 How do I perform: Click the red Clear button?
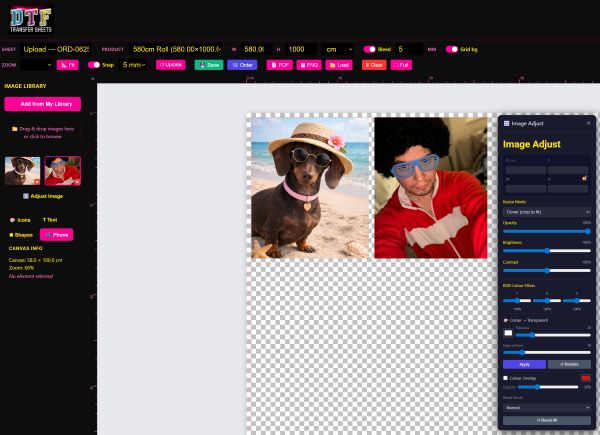point(373,64)
